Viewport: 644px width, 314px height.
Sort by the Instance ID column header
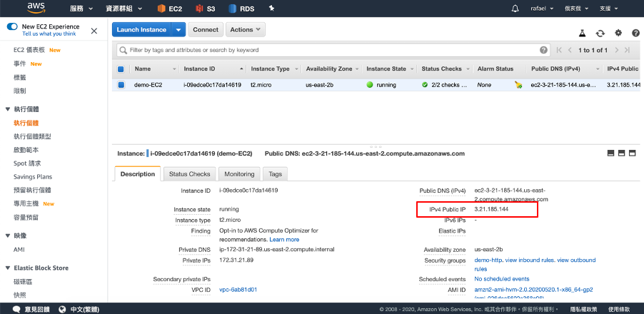point(199,69)
